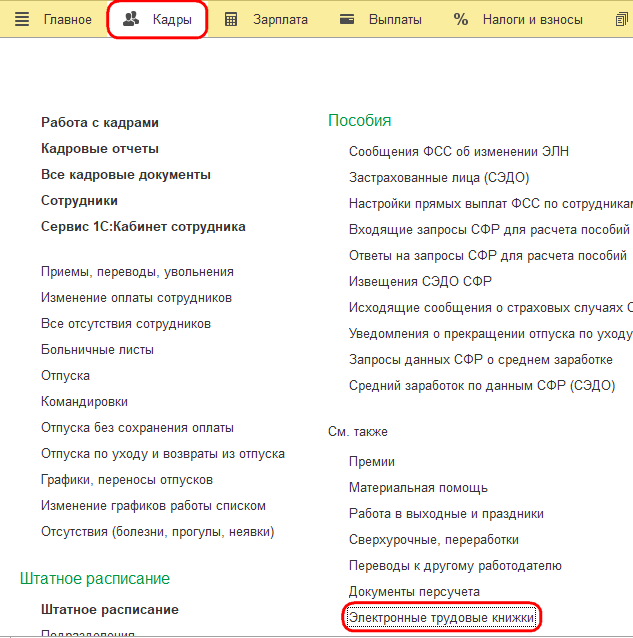Open Работа в выходные и праздники

pyautogui.click(x=446, y=514)
